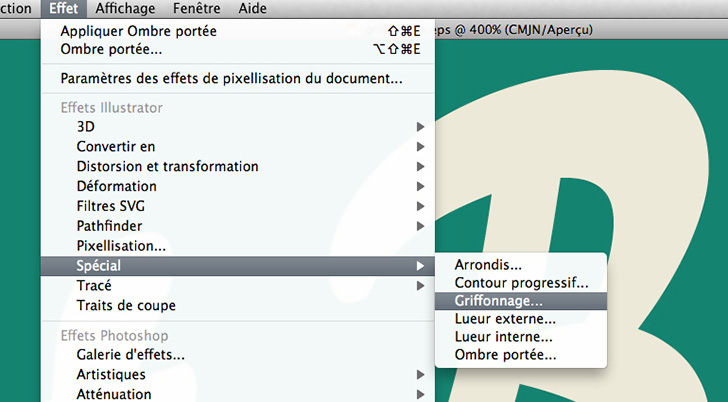Open Galerie d'effets…
This screenshot has width=728, height=402.
click(238, 355)
